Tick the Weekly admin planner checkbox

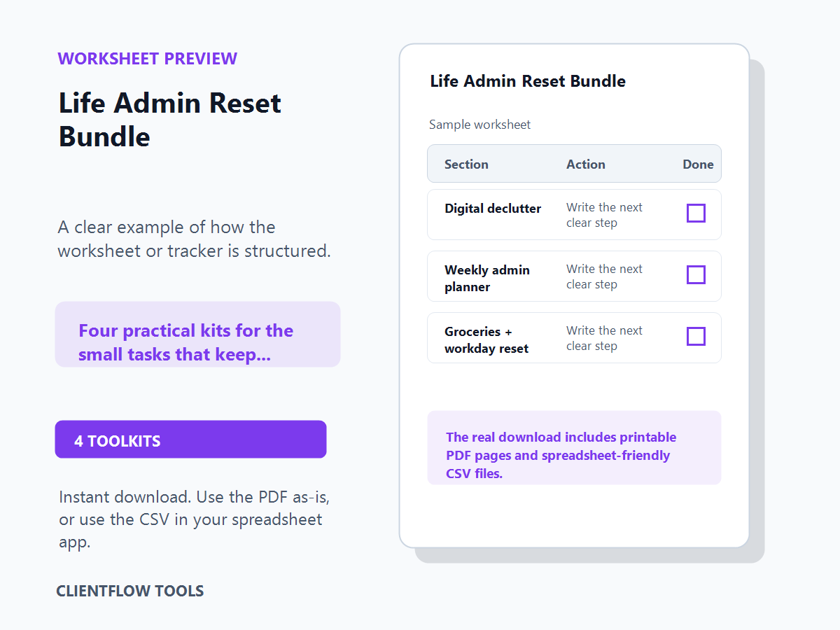pyautogui.click(x=696, y=275)
